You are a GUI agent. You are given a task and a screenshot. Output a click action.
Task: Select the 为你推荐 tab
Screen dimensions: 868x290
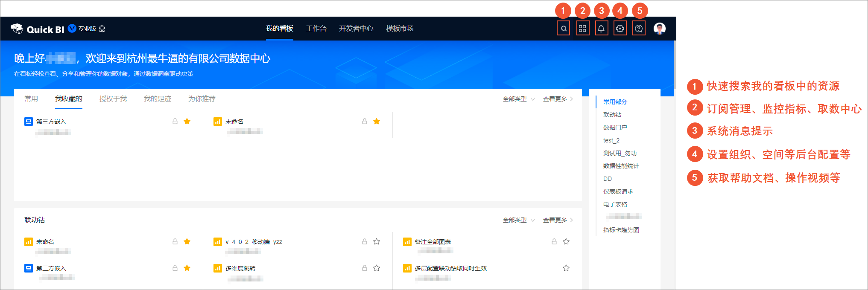coord(202,99)
